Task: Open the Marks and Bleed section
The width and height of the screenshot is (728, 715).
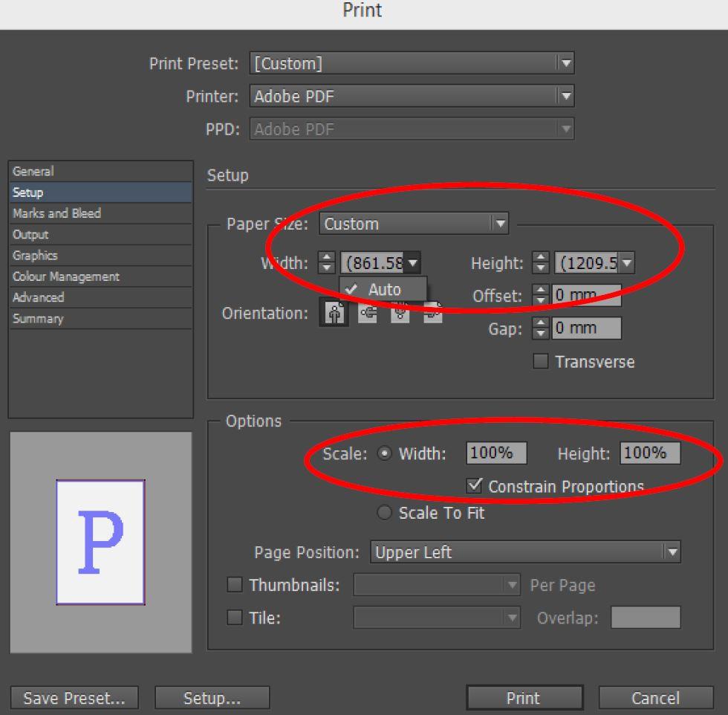Action: tap(101, 213)
